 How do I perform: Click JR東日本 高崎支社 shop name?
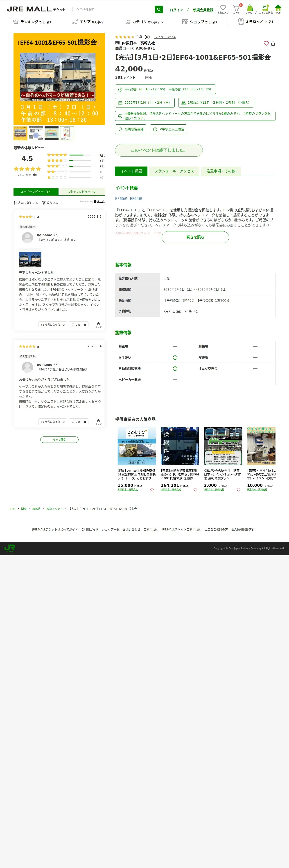point(138,43)
